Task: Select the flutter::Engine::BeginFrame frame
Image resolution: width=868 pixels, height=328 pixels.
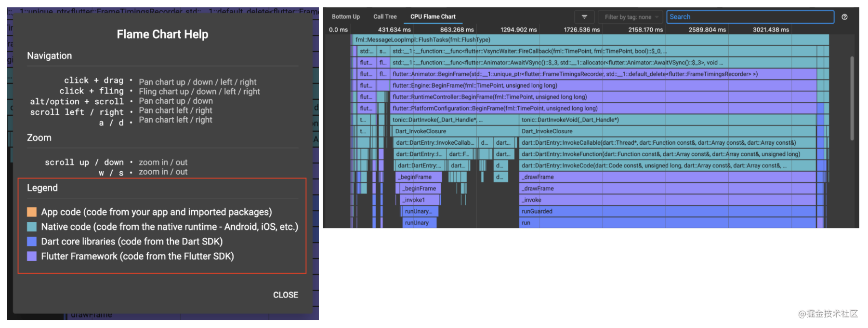Action: click(604, 85)
